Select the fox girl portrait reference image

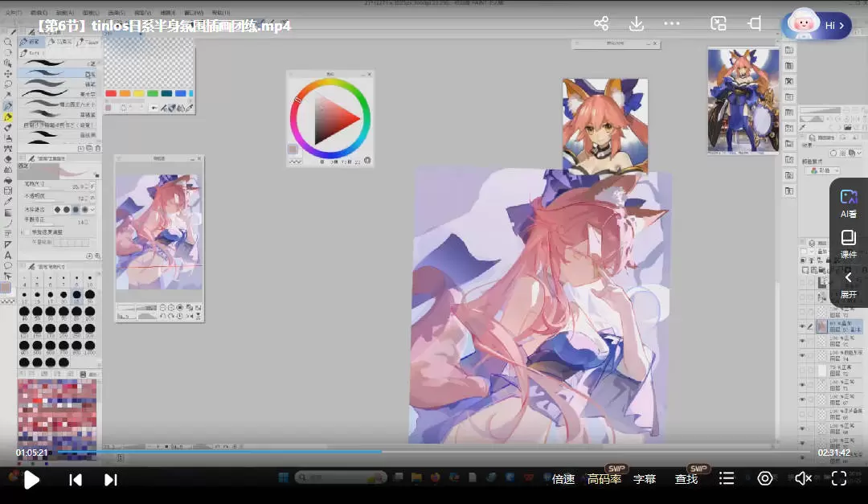coord(605,125)
